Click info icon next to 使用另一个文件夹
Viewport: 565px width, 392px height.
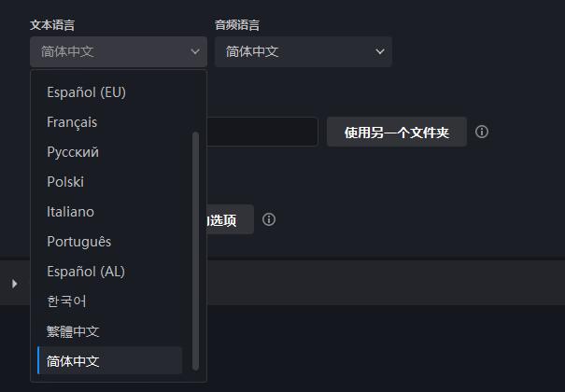(x=482, y=132)
